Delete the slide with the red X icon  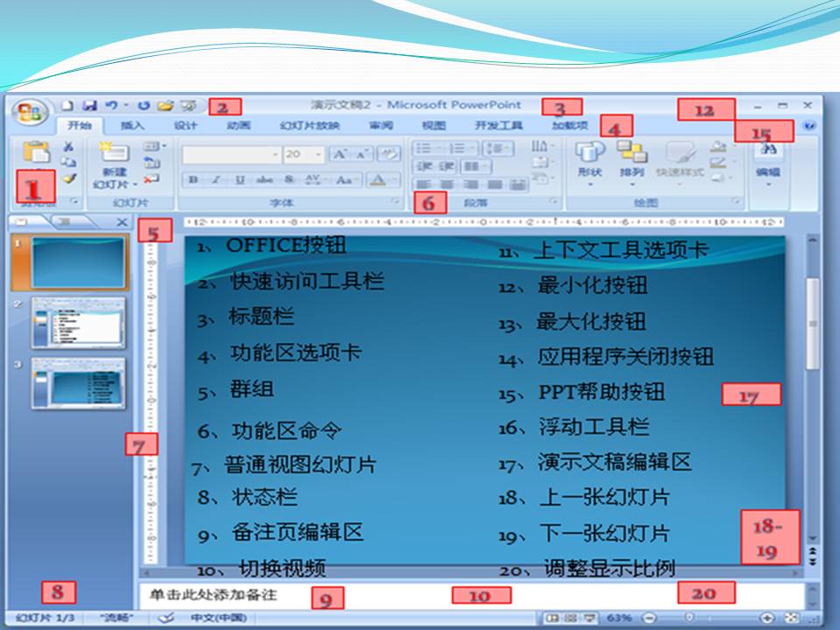tap(151, 178)
